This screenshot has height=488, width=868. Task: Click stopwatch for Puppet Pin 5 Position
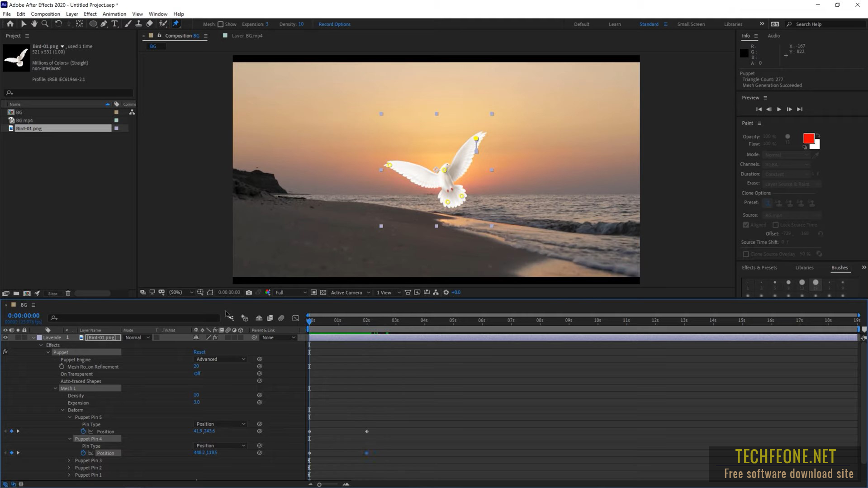[x=83, y=431]
